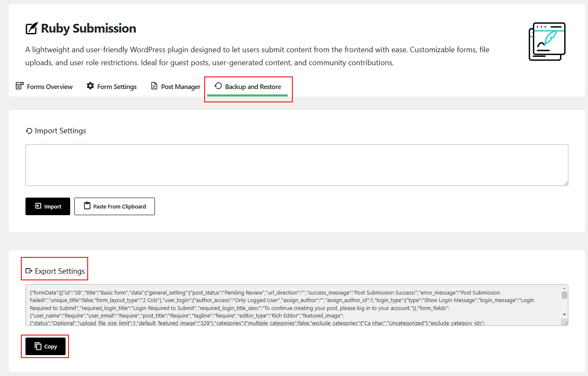Click the export text area scrollbar down arrow

click(x=564, y=315)
